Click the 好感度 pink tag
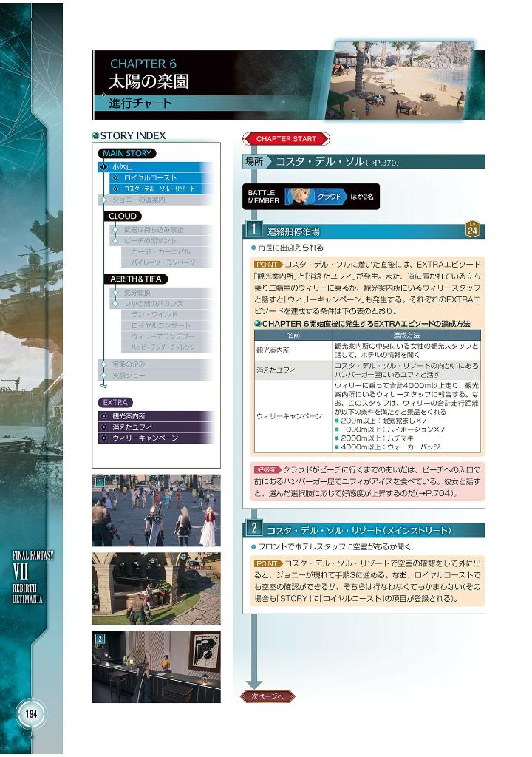This screenshot has height=757, width=532. (267, 469)
